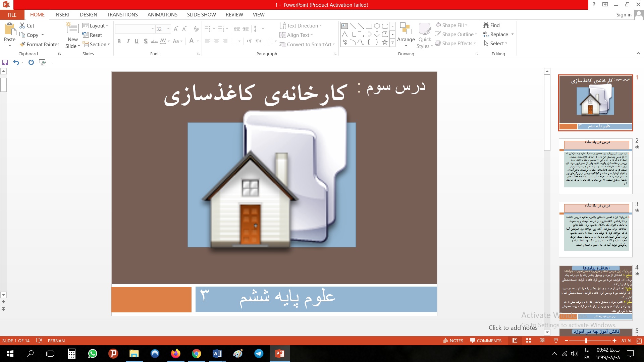Switch to Slide Sorter view icon
Viewport: 644px width, 362px height.
(x=529, y=341)
